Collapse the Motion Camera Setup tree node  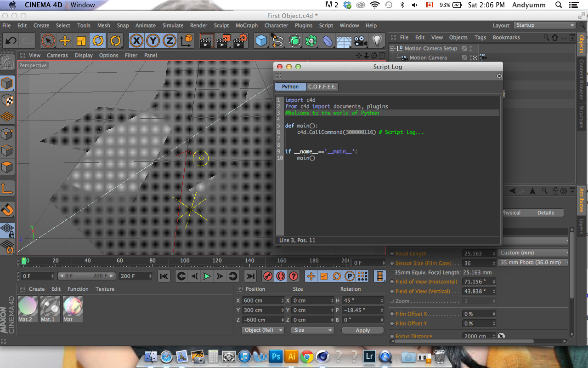392,48
